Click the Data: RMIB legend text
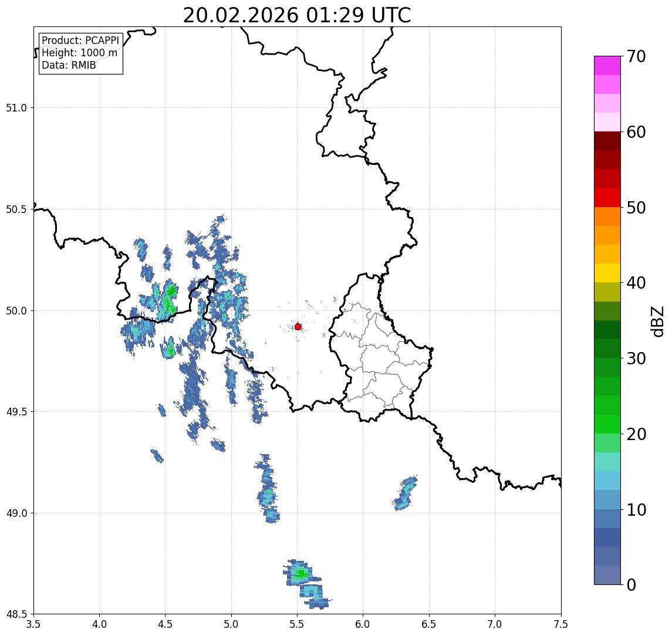672x636 pixels. [x=69, y=65]
